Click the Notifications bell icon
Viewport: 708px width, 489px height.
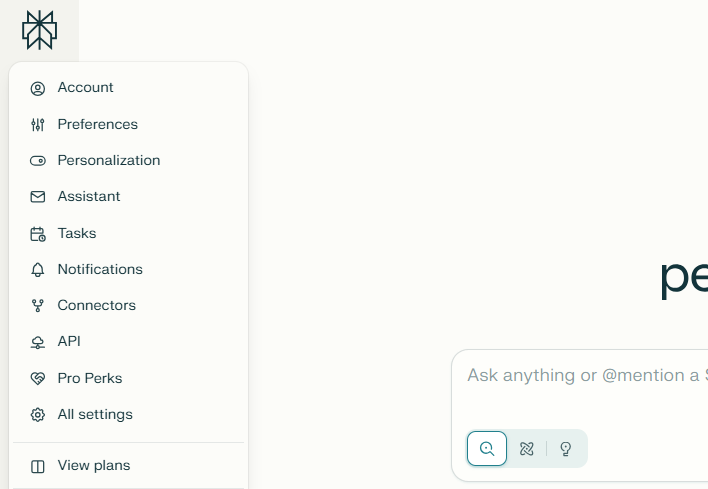click(38, 270)
